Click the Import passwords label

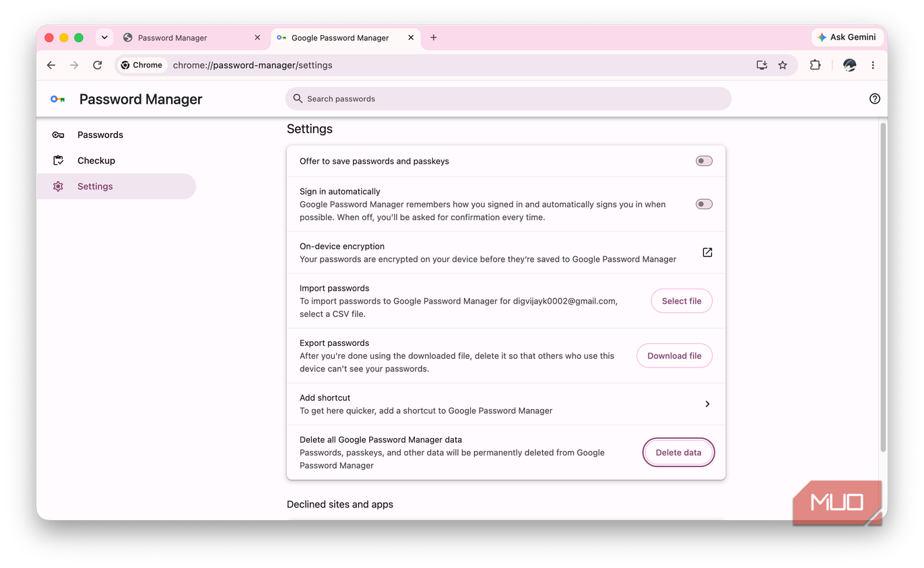(x=335, y=288)
